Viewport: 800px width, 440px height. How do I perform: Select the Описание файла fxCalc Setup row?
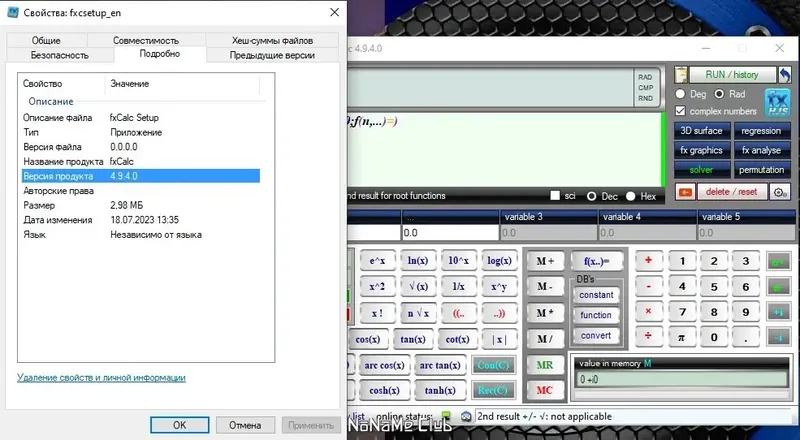click(x=141, y=117)
